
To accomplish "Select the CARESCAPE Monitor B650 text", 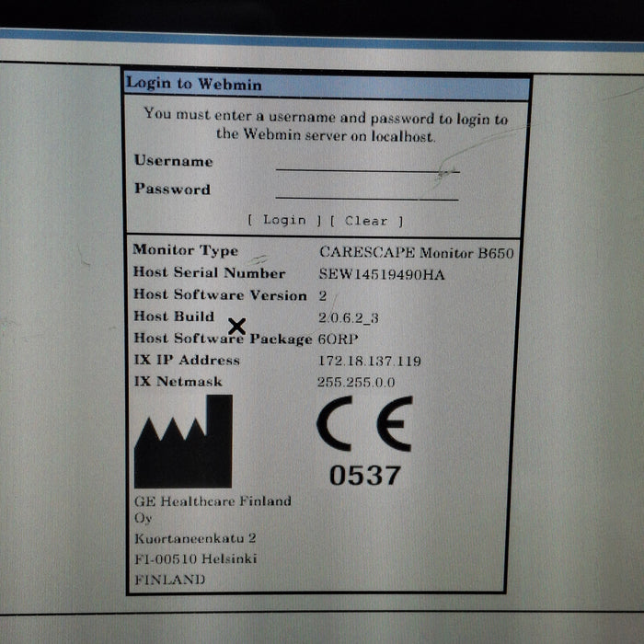I will click(x=416, y=251).
